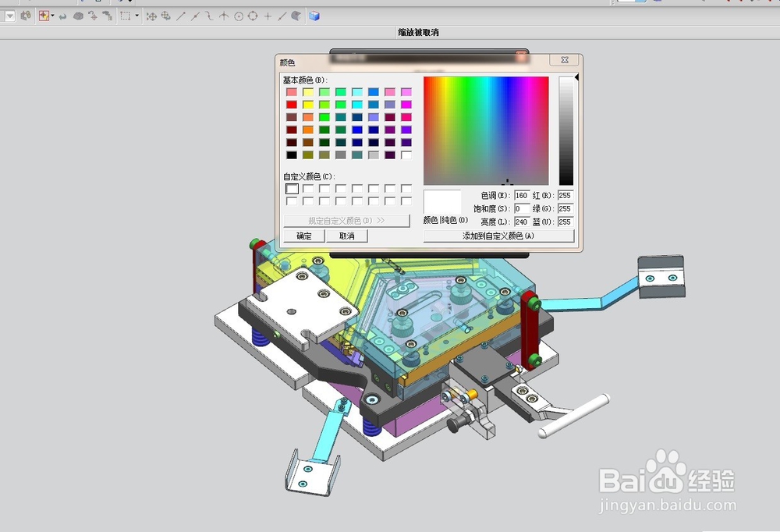Click the clear snap points icon
780x532 pixels.
[x=165, y=16]
